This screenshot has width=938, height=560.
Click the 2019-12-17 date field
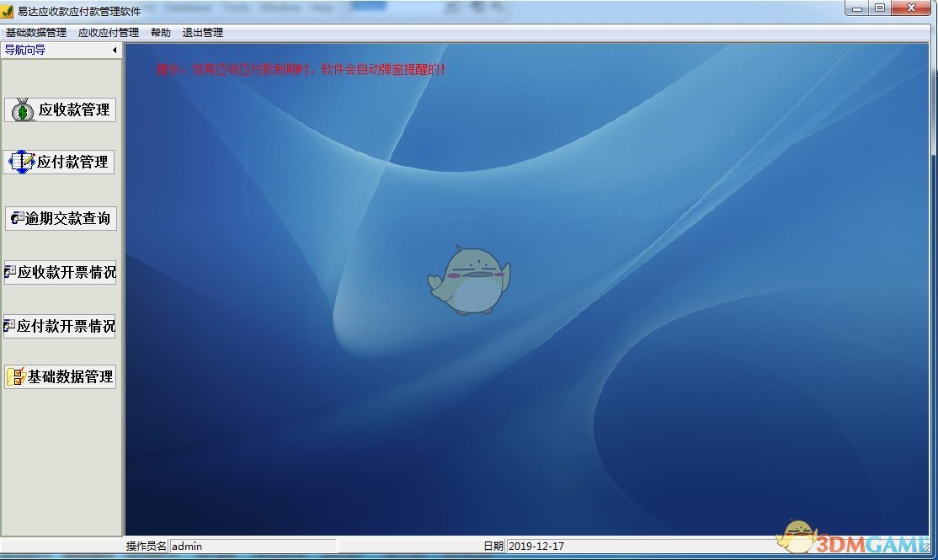(x=642, y=547)
